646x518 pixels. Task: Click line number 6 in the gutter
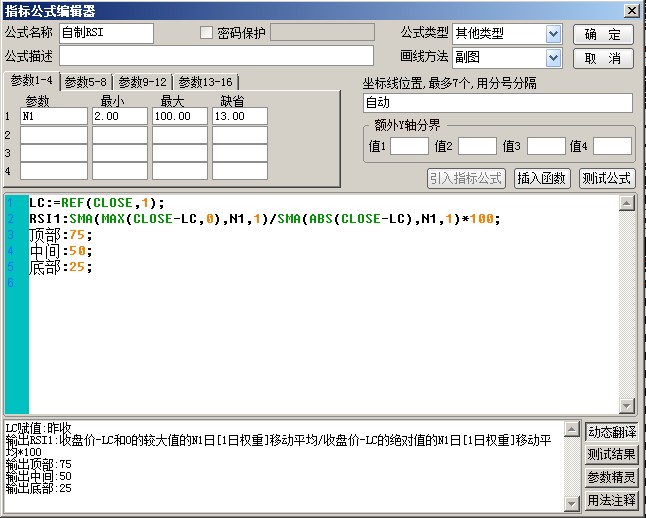coord(10,283)
